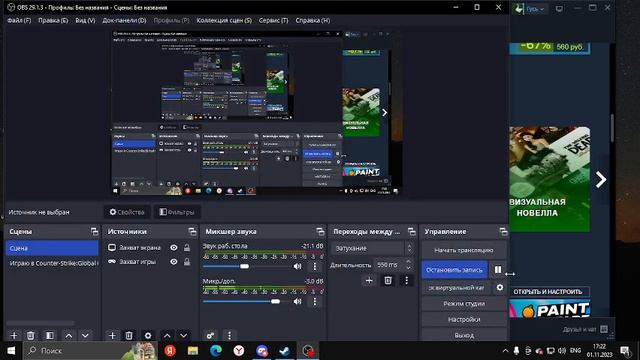Open audio mixer three-dot menu at bottom
The height and width of the screenshot is (360, 640).
tap(229, 336)
